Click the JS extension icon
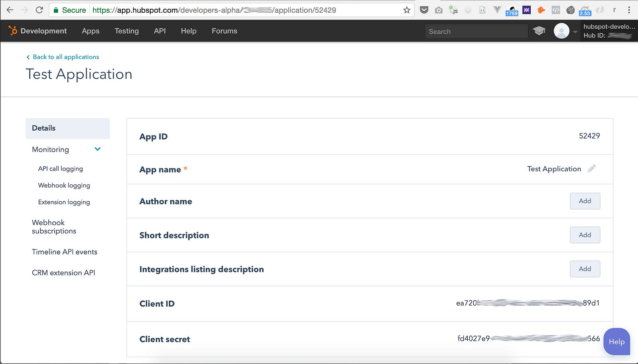The height and width of the screenshot is (364, 638). [453, 10]
